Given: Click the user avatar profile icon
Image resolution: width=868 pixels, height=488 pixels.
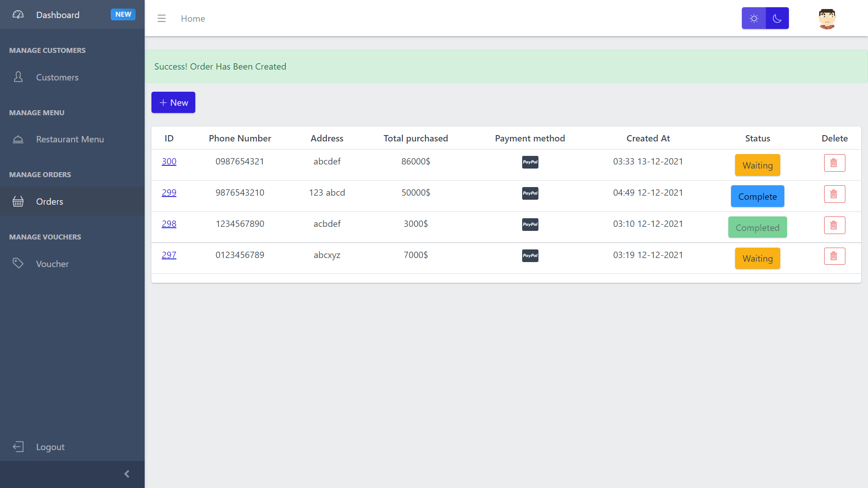Looking at the screenshot, I should point(827,18).
